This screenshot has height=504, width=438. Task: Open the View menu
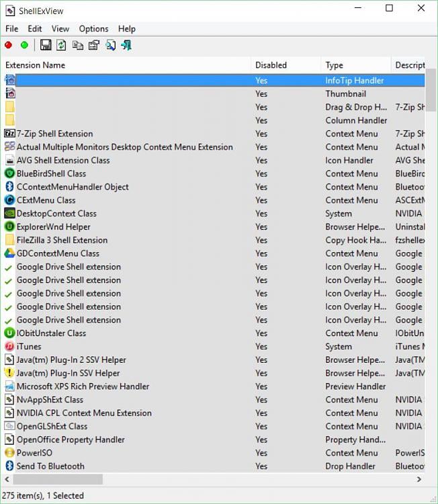(60, 29)
